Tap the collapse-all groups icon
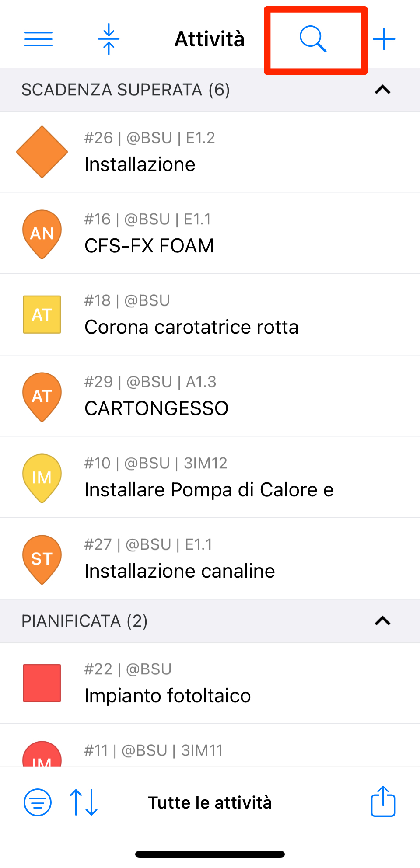This screenshot has width=420, height=868. [108, 39]
